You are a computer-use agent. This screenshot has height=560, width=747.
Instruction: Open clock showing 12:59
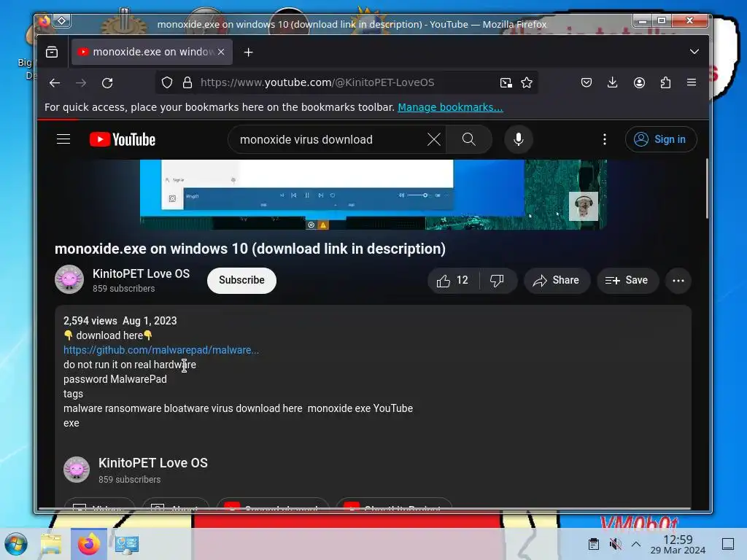[678, 544]
